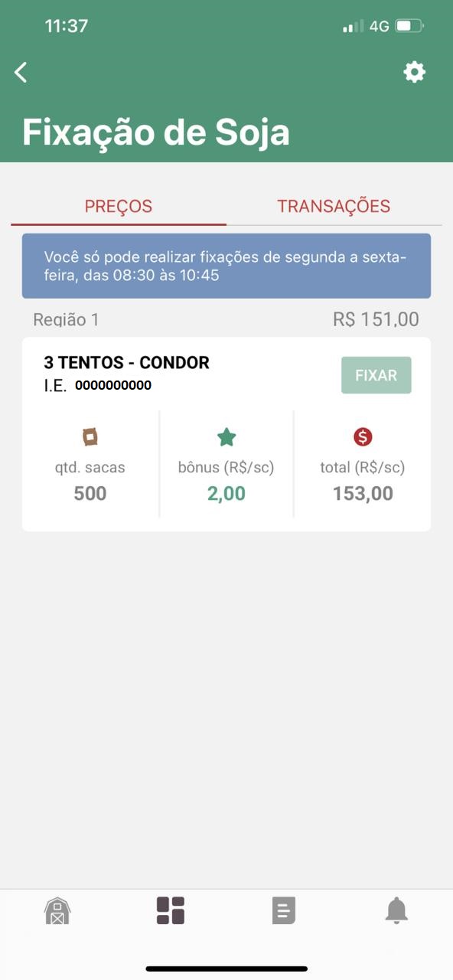
Task: Tap the battery icon in status bar
Action: coord(409,26)
